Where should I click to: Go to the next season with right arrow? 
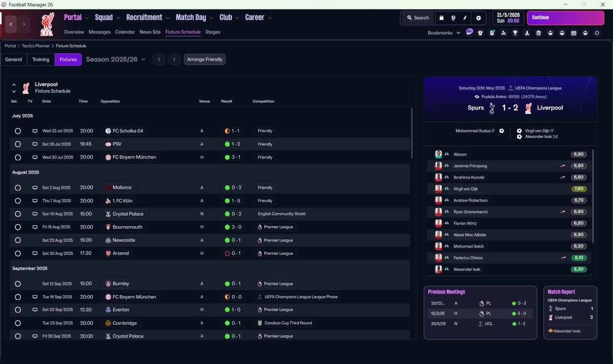tap(174, 59)
